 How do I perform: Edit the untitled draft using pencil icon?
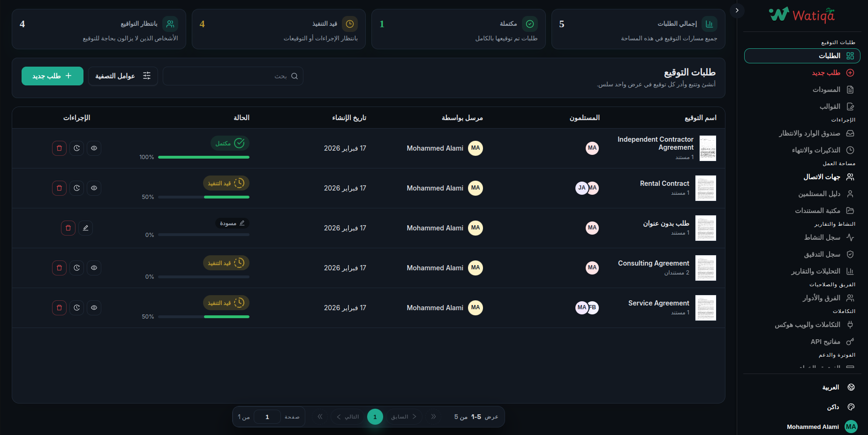coord(86,228)
